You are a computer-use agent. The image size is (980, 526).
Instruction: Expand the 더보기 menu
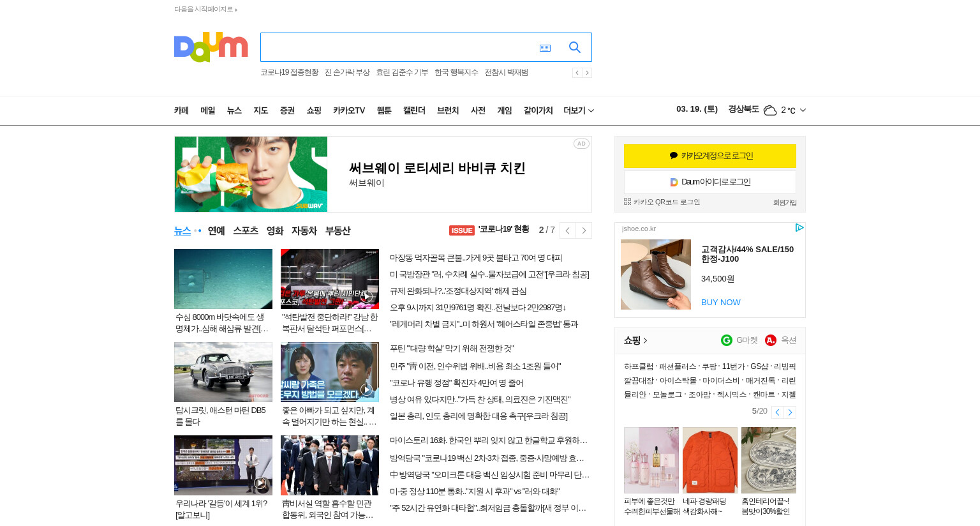coord(579,110)
